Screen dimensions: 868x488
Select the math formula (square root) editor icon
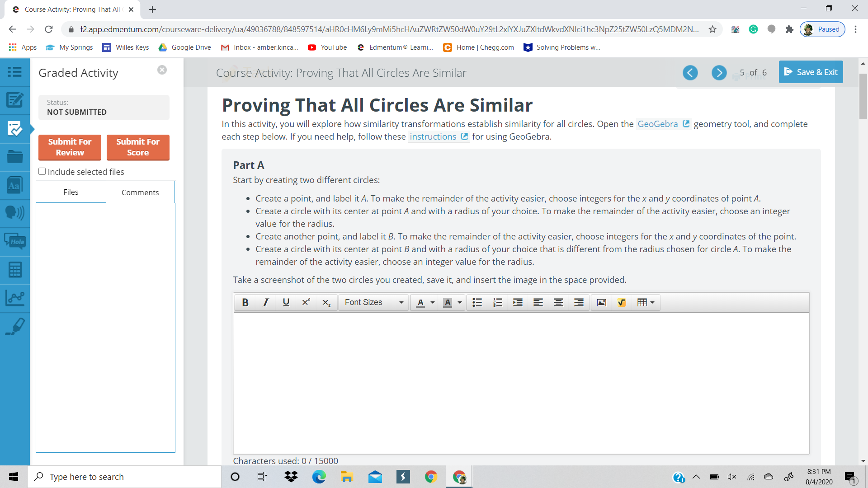tap(622, 302)
